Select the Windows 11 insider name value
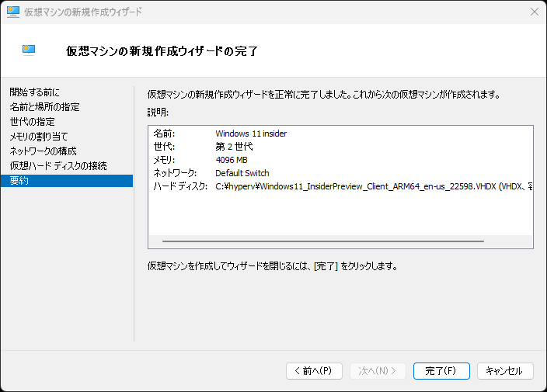Image resolution: width=547 pixels, height=392 pixels. point(251,134)
